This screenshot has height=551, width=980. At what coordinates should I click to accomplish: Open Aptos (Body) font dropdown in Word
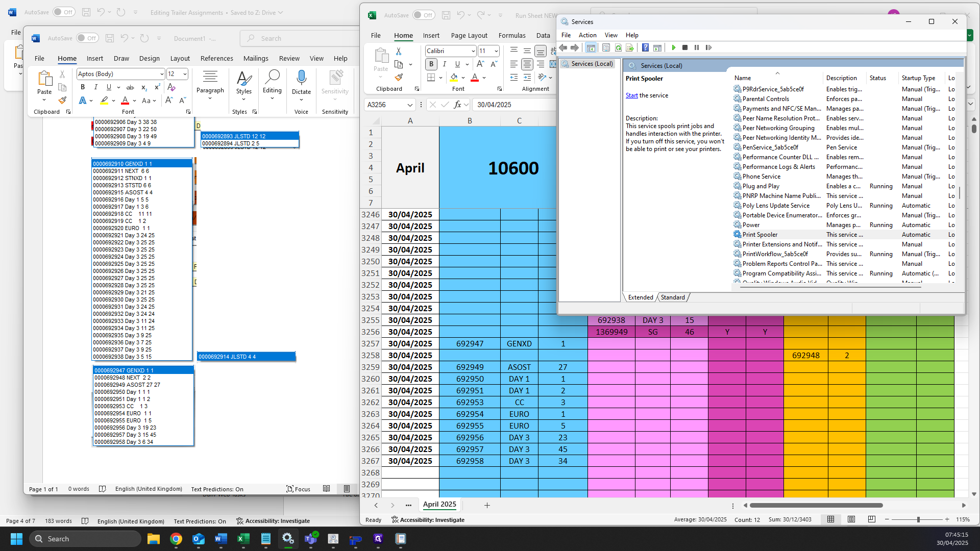click(x=162, y=74)
